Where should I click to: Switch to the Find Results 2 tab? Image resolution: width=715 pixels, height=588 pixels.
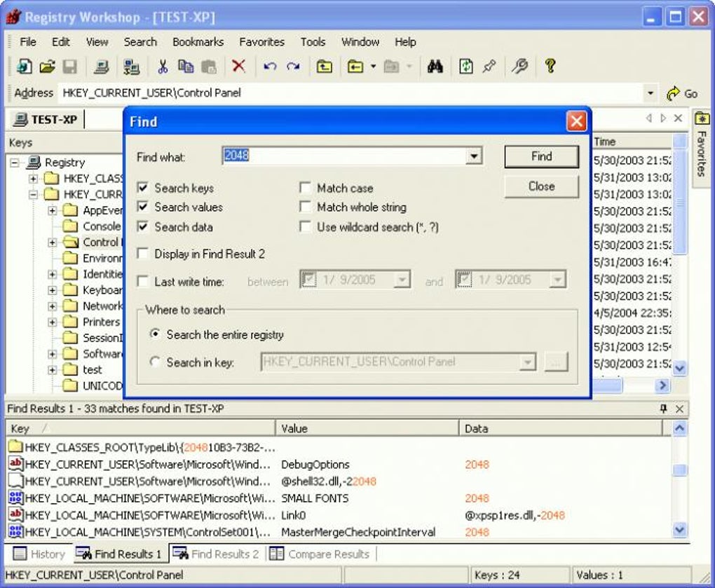216,554
